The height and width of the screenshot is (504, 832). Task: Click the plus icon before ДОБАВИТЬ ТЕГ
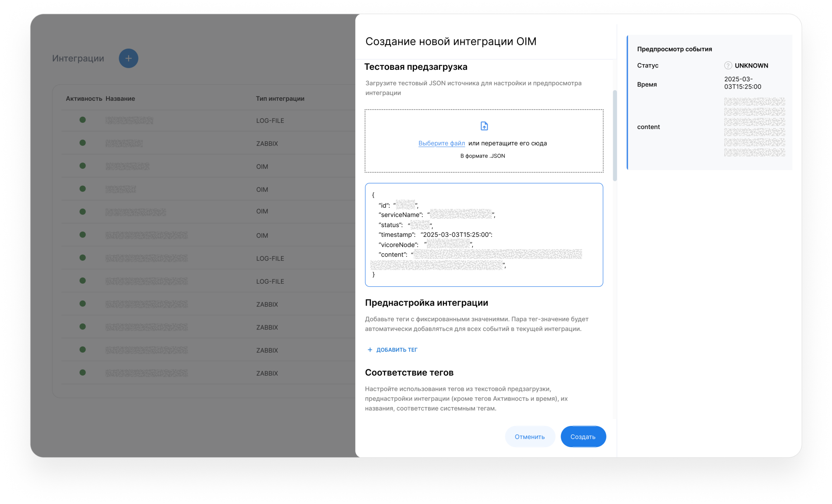[370, 350]
